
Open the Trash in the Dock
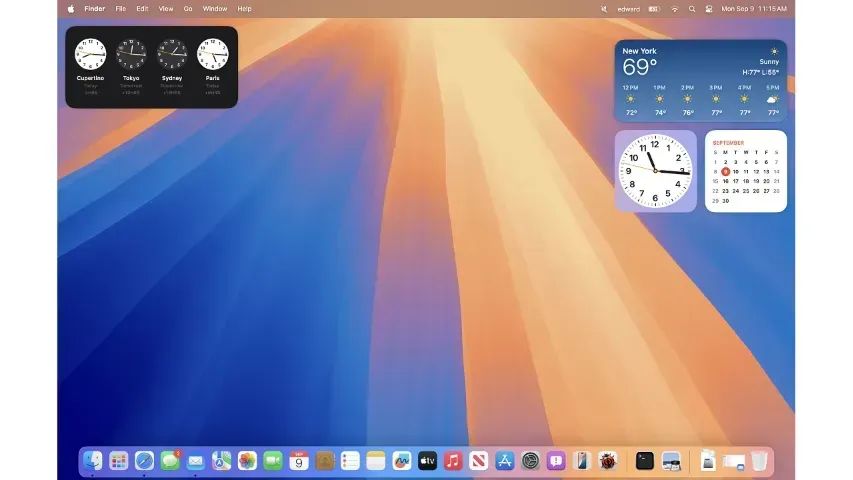760,461
